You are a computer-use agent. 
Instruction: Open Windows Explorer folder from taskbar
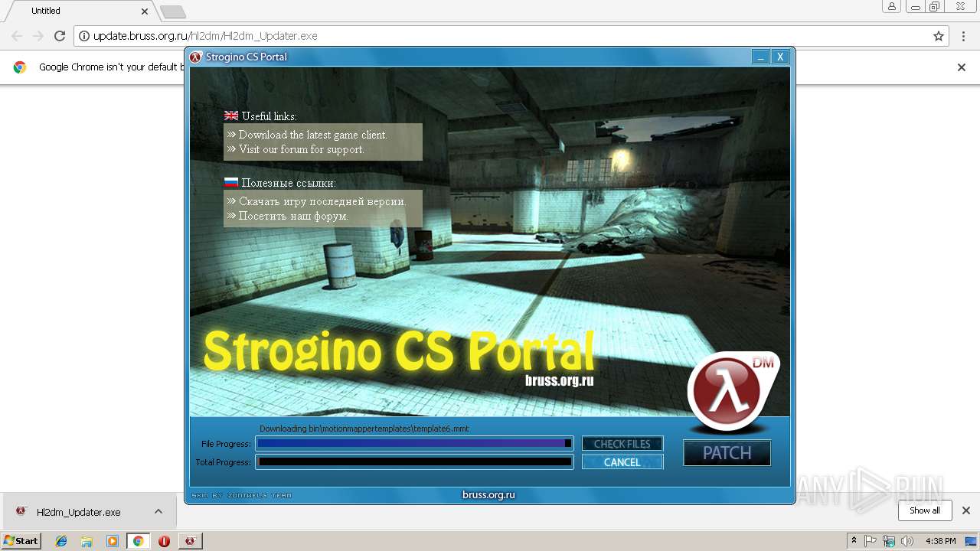[87, 541]
